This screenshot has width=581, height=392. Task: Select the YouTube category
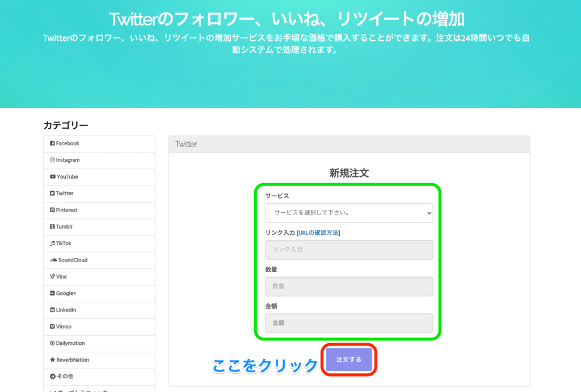point(99,177)
